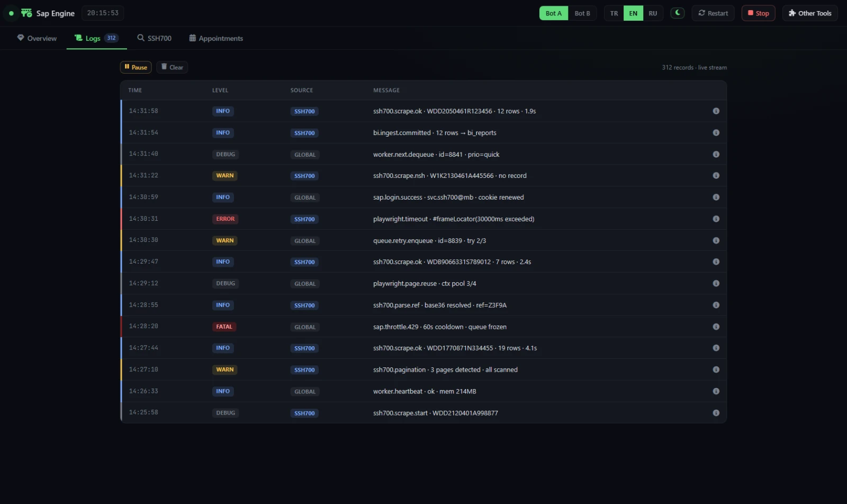Open info icon for bi.ingest.committed row
The image size is (847, 504).
pos(716,133)
